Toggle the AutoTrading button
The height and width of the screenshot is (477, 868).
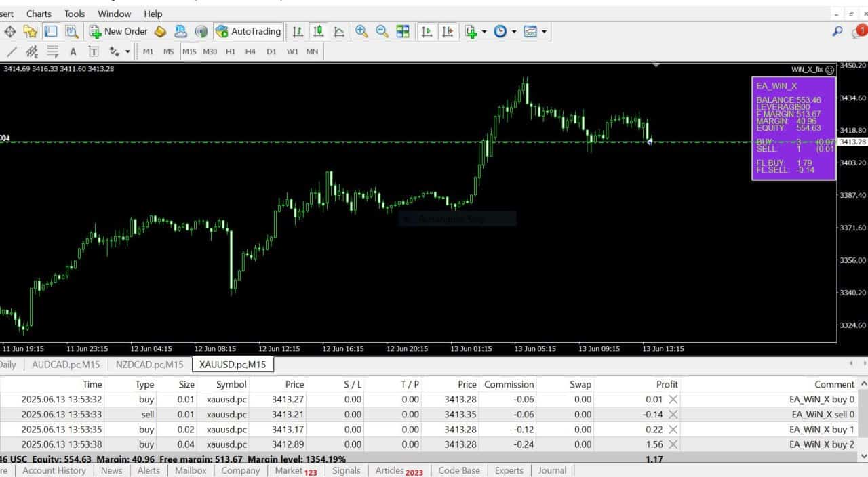[248, 31]
